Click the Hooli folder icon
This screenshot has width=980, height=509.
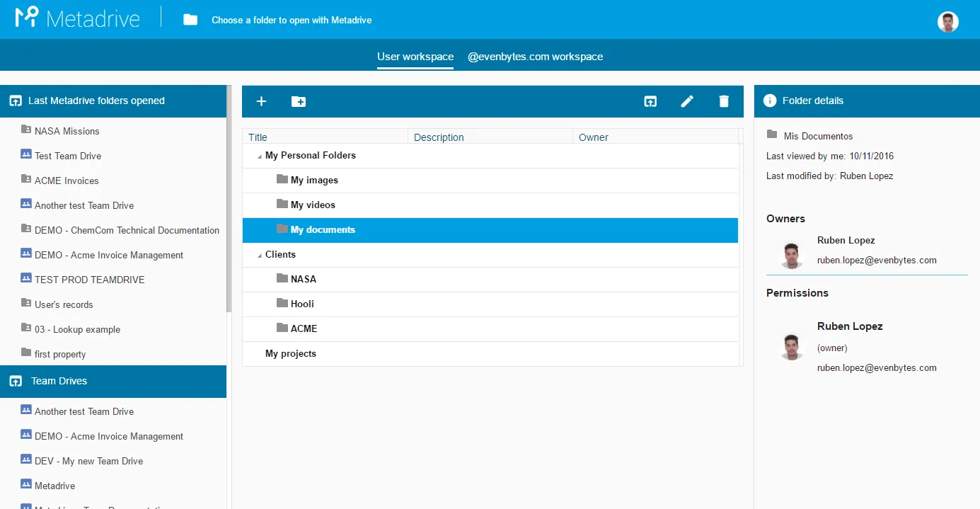(x=282, y=303)
